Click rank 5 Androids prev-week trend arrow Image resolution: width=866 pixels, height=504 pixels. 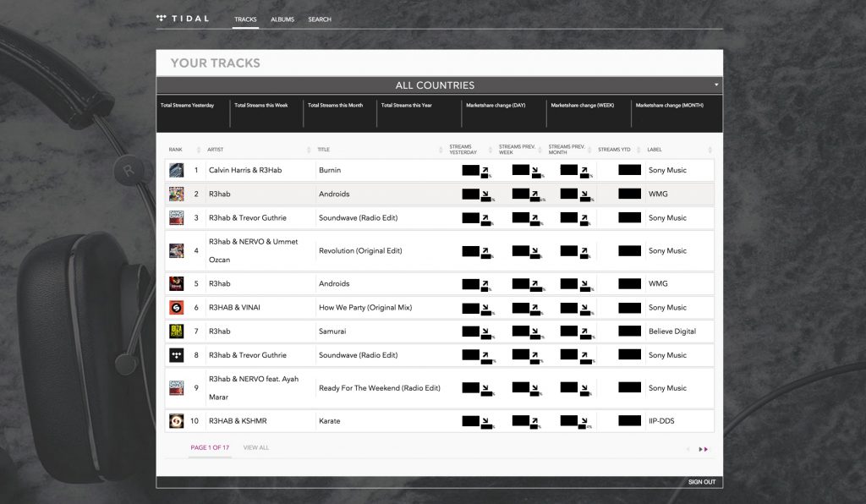(x=534, y=284)
